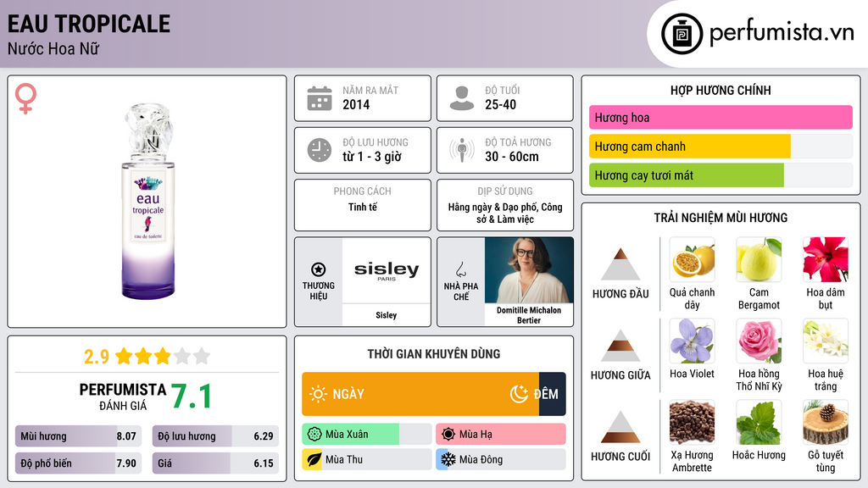
Task: Click the star badge icon above Thương hiệu
Action: point(319,269)
